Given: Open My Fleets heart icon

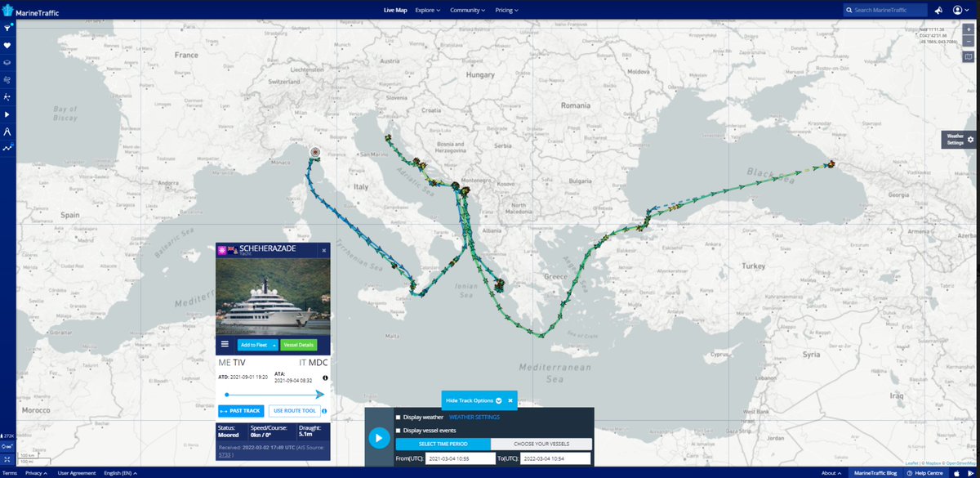Looking at the screenshot, I should (x=7, y=45).
